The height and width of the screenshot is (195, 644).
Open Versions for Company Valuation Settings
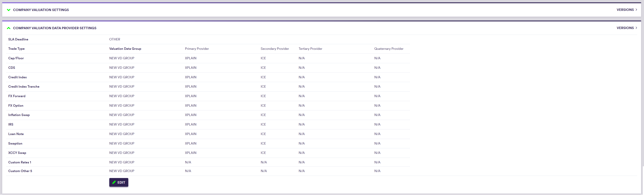pos(627,10)
